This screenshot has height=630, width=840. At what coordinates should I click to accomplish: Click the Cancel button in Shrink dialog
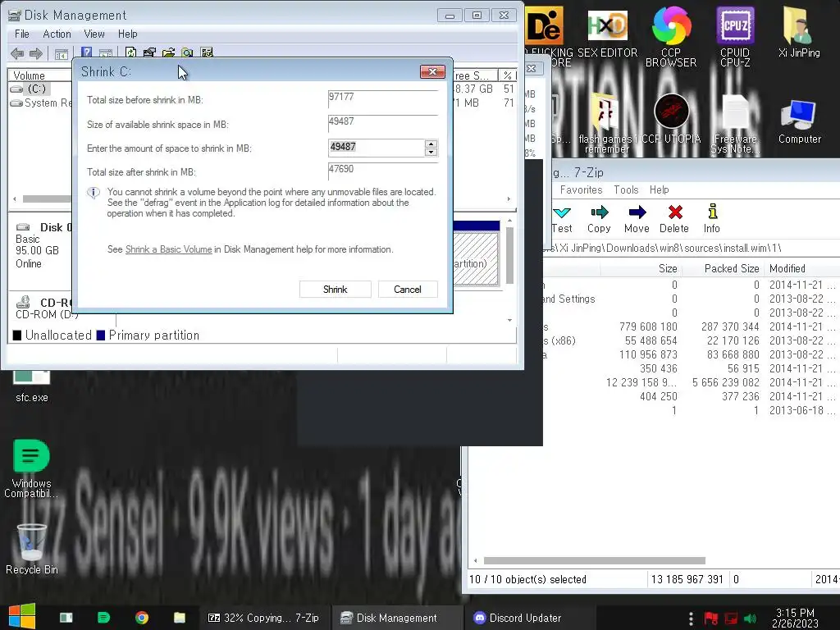click(x=408, y=290)
